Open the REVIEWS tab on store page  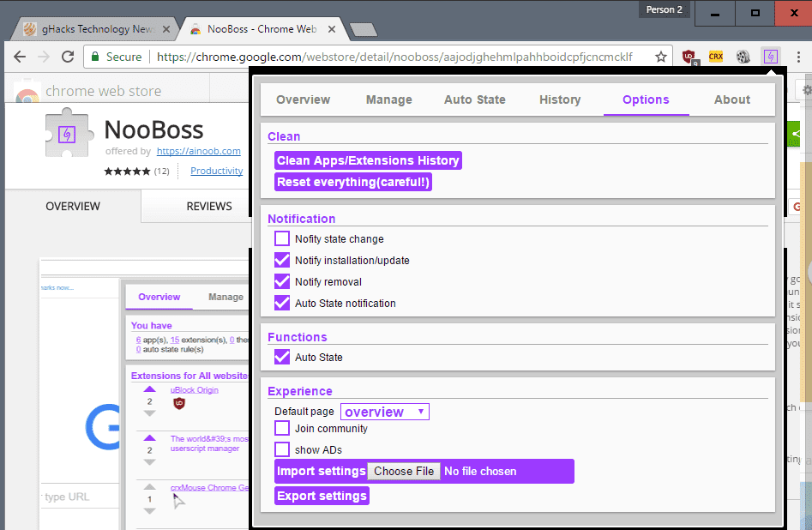click(209, 206)
